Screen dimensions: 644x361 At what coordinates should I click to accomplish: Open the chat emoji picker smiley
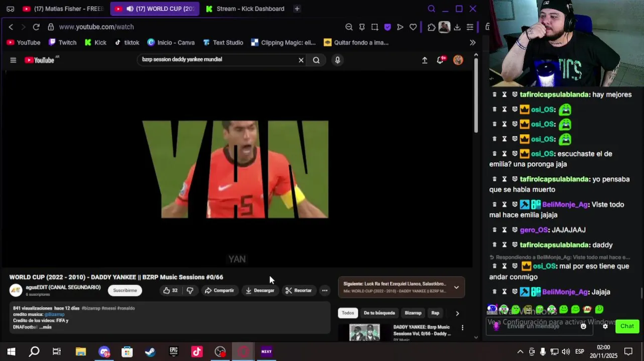tap(583, 326)
